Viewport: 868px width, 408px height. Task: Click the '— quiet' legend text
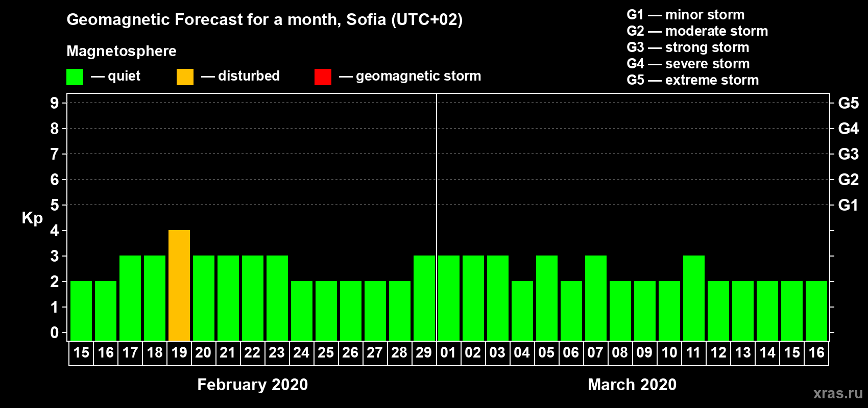tap(115, 76)
